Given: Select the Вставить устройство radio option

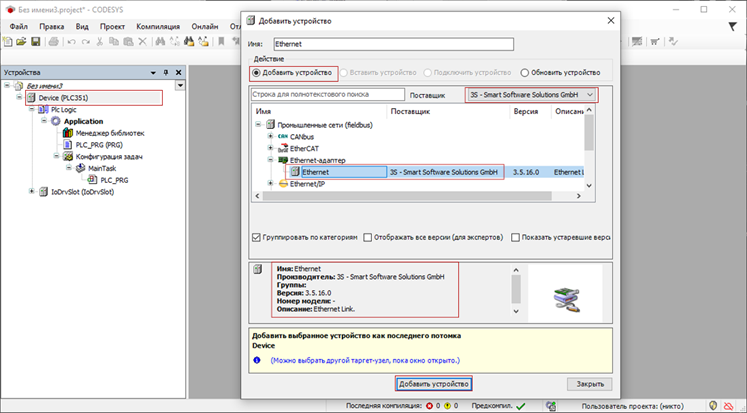Looking at the screenshot, I should coord(343,73).
